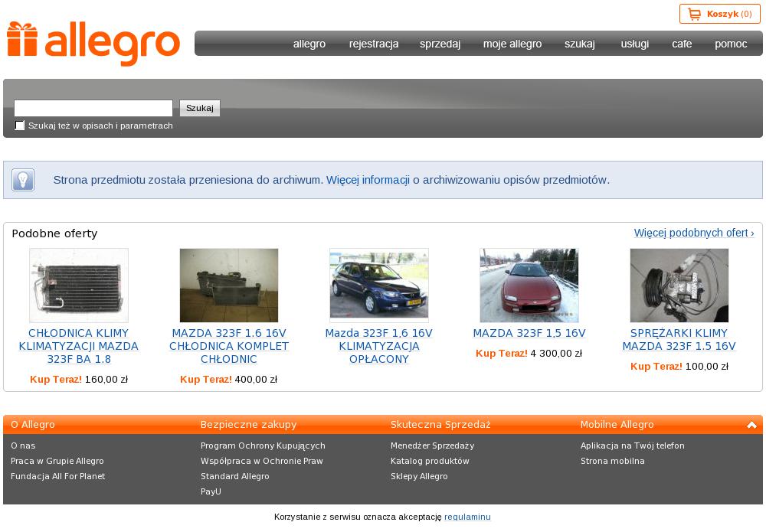Follow the 'Więcej informacji' link
766x532 pixels.
tap(368, 180)
